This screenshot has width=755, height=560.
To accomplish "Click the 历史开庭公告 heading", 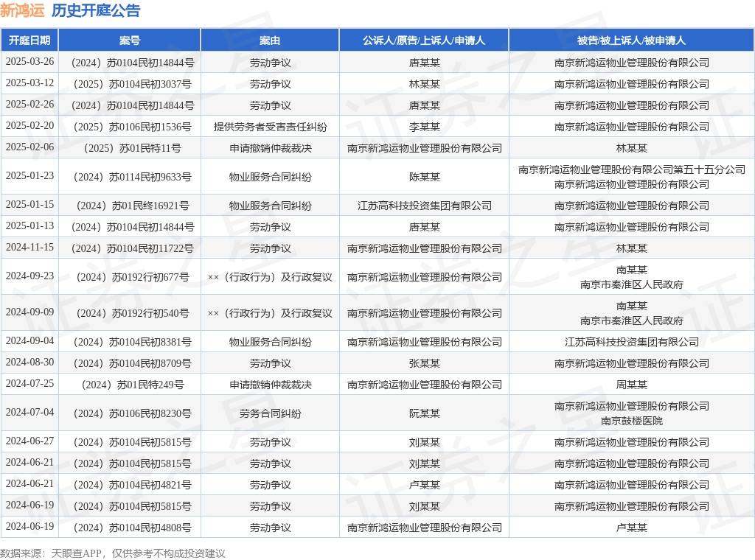I will click(96, 10).
